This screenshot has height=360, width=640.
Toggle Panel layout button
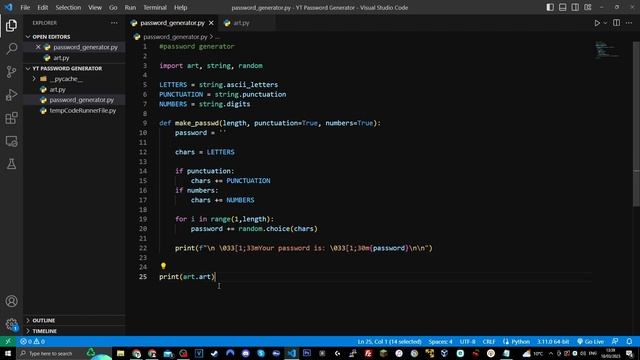click(562, 7)
